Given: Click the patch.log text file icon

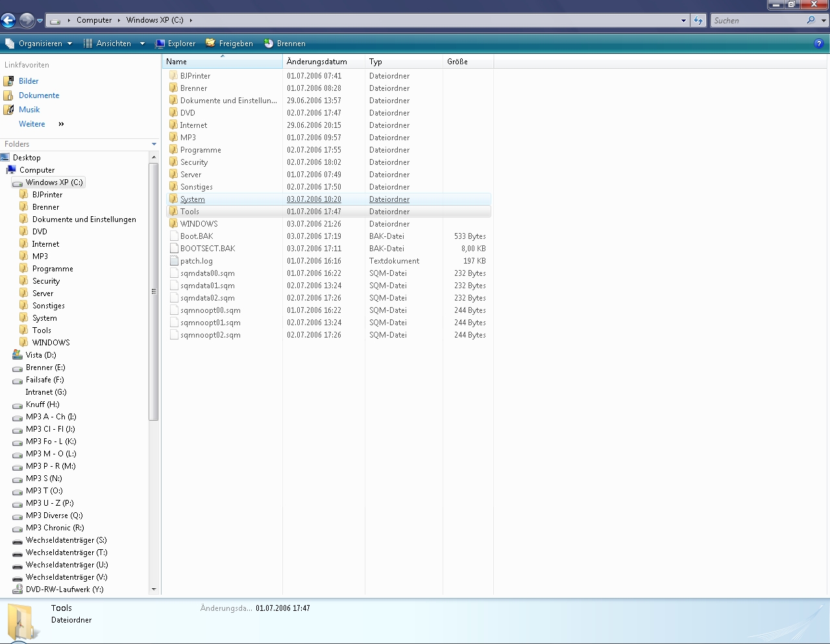Looking at the screenshot, I should click(174, 260).
